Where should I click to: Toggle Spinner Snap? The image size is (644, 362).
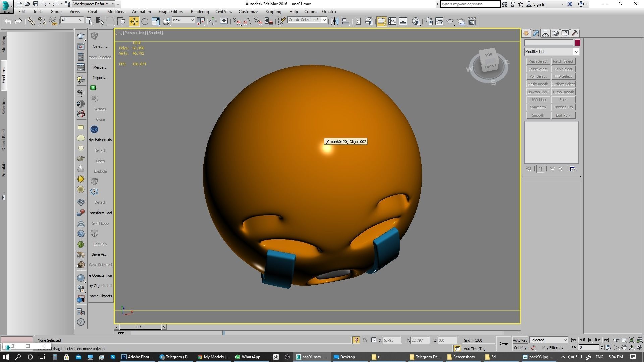[x=269, y=21]
